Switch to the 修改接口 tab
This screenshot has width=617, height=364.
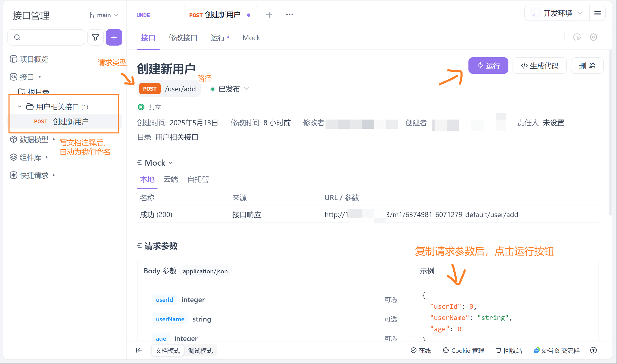pos(183,38)
